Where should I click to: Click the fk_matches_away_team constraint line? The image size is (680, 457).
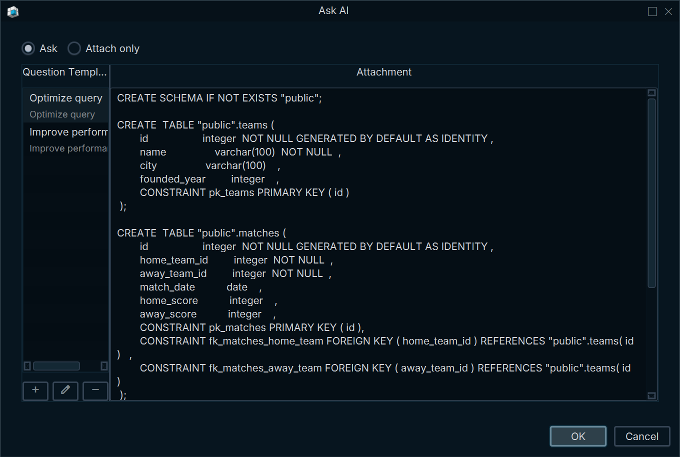tap(385, 368)
